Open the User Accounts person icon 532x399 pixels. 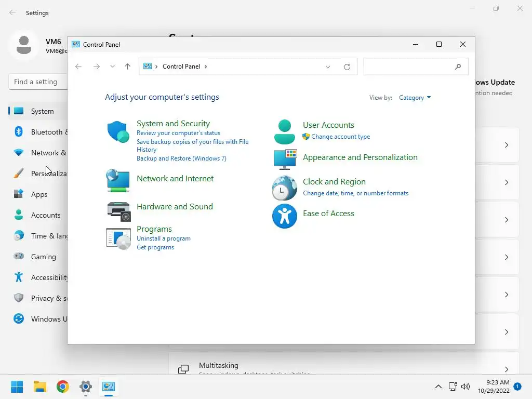(x=284, y=131)
